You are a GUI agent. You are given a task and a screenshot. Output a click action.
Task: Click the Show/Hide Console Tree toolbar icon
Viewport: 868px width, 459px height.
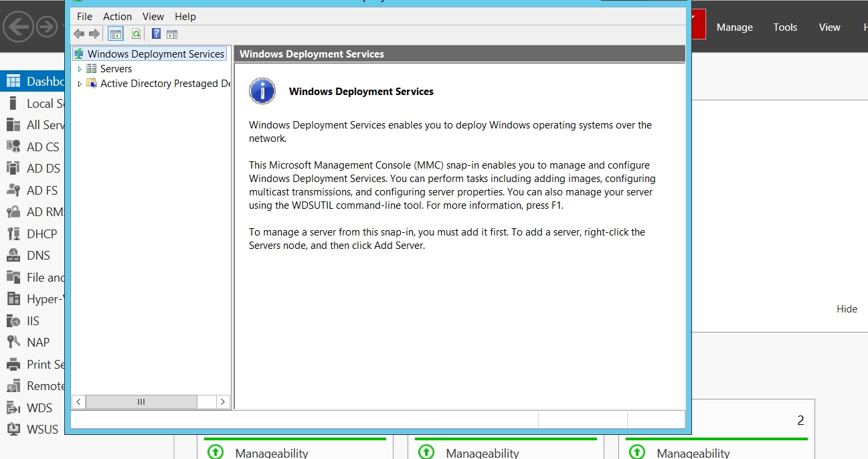tap(116, 34)
